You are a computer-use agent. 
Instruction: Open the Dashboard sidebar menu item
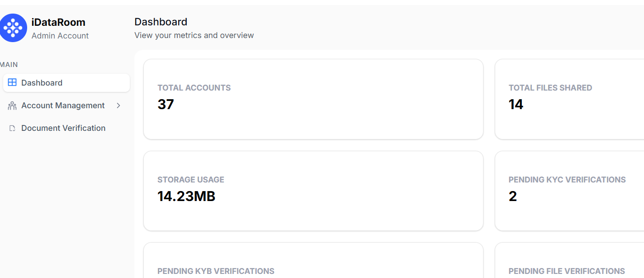point(42,83)
